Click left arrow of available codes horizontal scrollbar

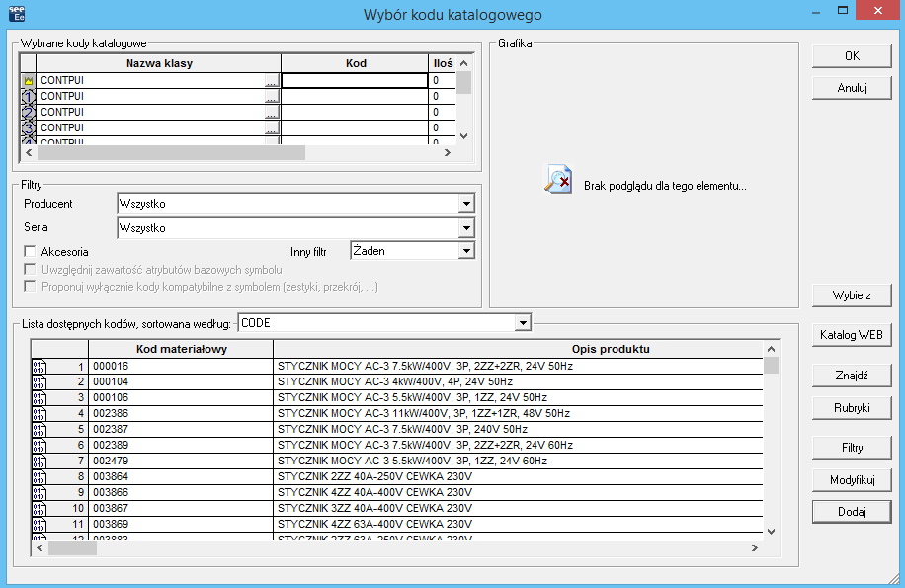(x=40, y=548)
